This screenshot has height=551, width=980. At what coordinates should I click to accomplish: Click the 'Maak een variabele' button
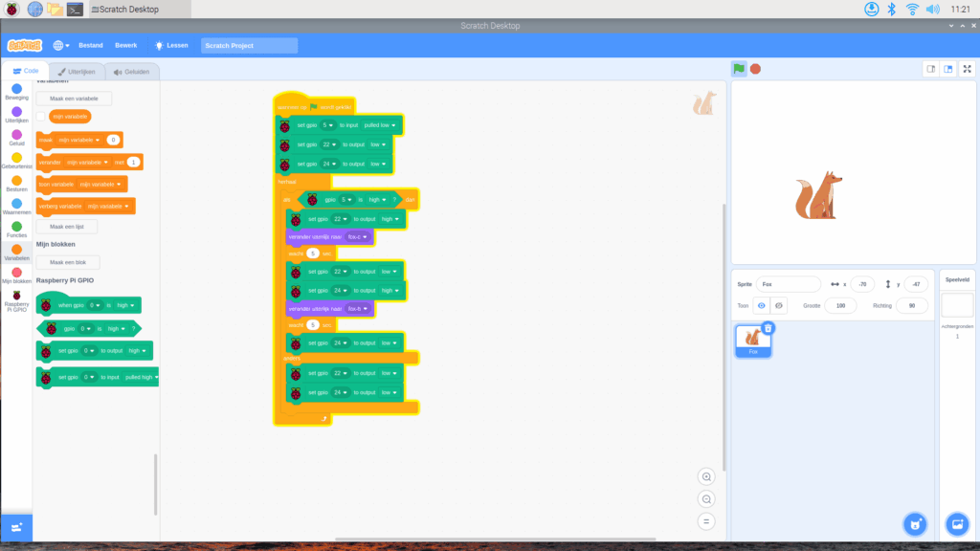[x=74, y=99]
